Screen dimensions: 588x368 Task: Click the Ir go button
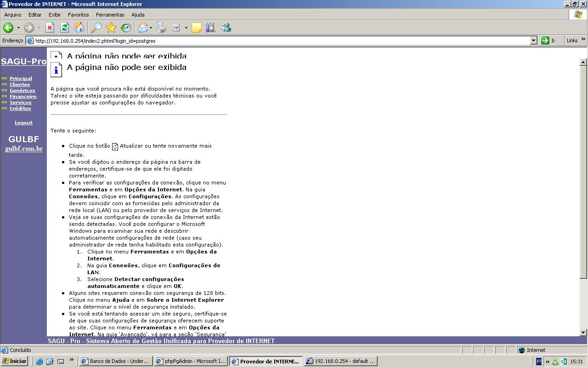tap(548, 40)
